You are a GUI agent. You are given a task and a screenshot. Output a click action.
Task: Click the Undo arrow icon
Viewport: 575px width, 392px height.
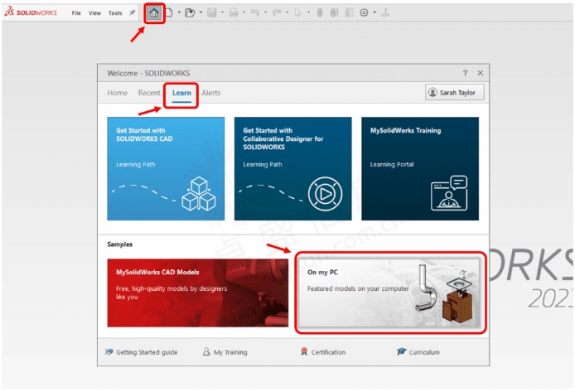click(255, 12)
